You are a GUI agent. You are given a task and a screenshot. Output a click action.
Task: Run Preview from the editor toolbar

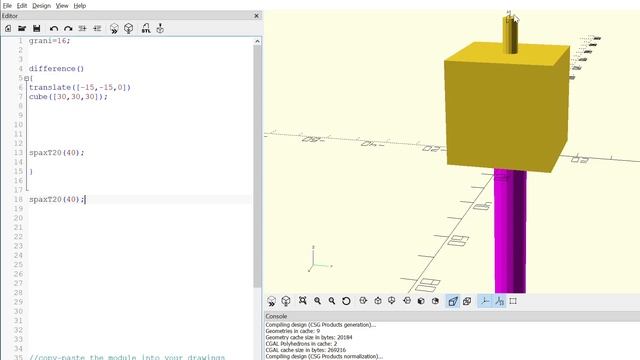[114, 29]
